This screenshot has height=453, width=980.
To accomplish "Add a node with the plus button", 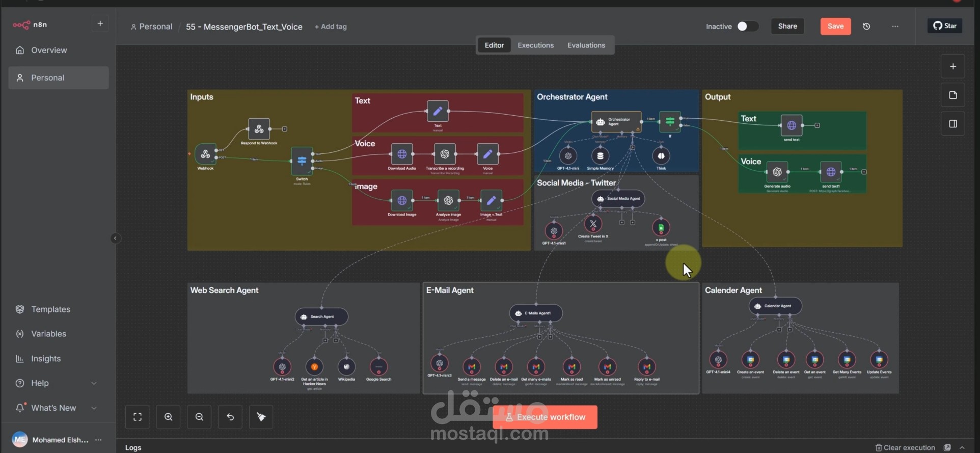I will (x=953, y=67).
